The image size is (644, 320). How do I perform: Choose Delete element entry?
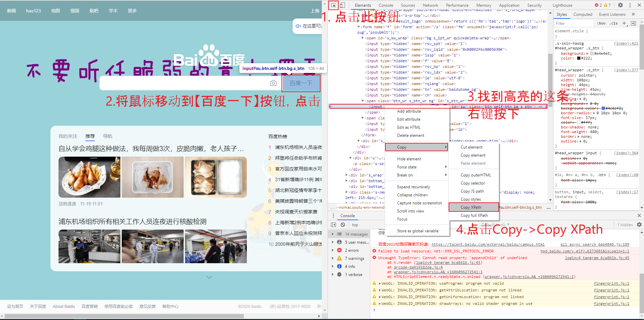[416, 135]
